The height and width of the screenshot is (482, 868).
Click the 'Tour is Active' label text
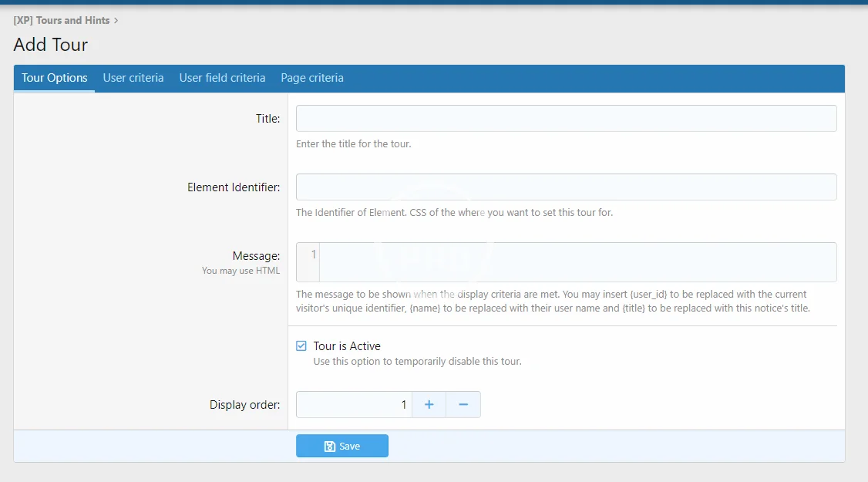(x=347, y=346)
